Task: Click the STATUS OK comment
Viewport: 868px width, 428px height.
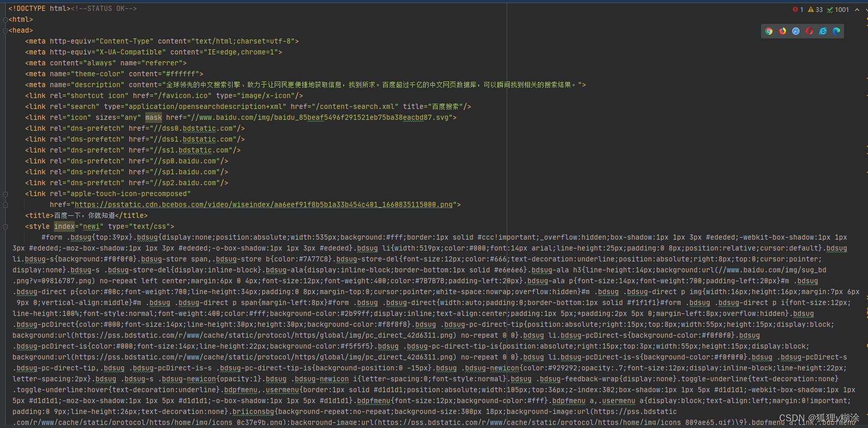Action: (x=104, y=9)
